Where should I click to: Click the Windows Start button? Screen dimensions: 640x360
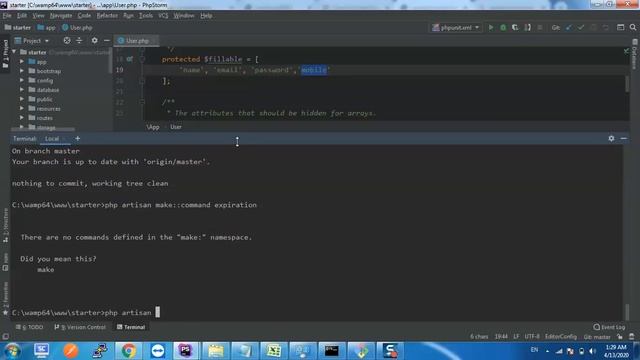12,351
